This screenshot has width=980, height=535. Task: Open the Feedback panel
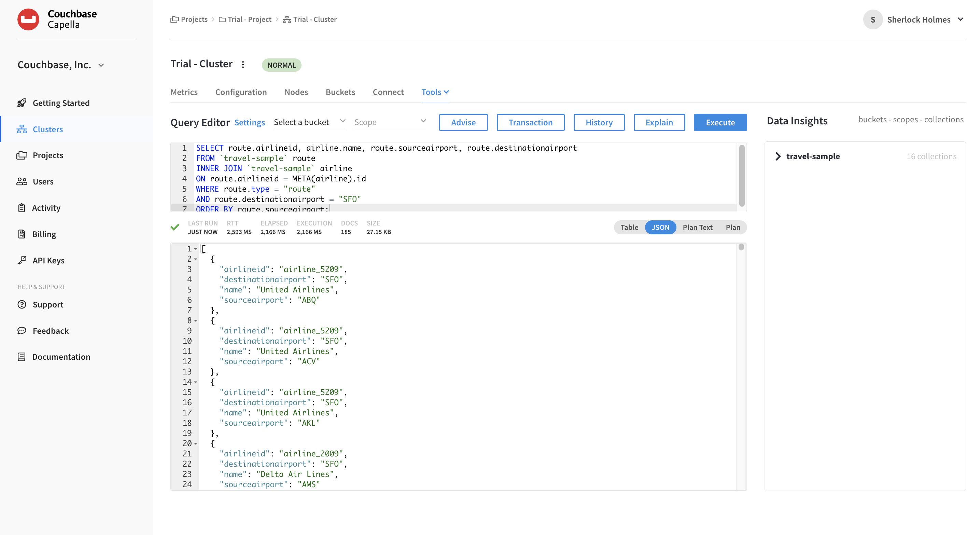[x=51, y=331]
